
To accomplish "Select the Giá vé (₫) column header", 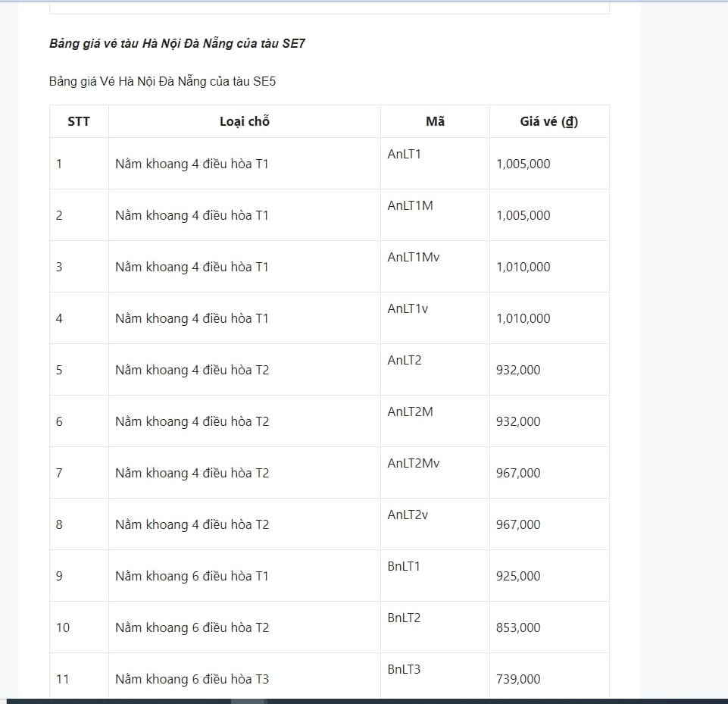I will coord(548,121).
